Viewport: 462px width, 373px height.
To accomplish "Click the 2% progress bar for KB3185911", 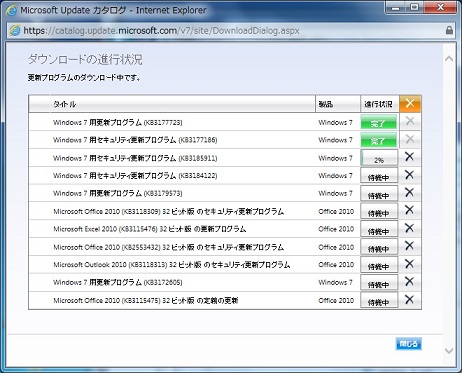I will pyautogui.click(x=379, y=158).
